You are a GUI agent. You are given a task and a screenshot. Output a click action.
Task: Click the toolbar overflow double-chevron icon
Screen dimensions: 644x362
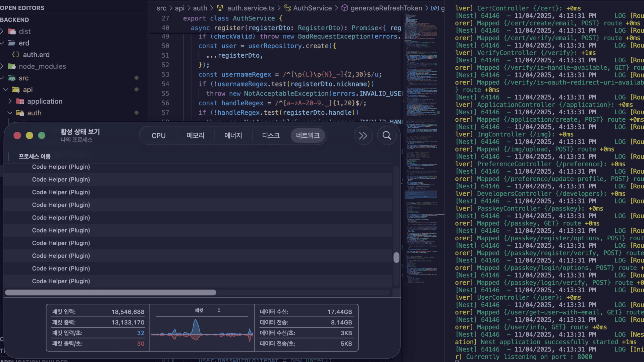click(363, 135)
